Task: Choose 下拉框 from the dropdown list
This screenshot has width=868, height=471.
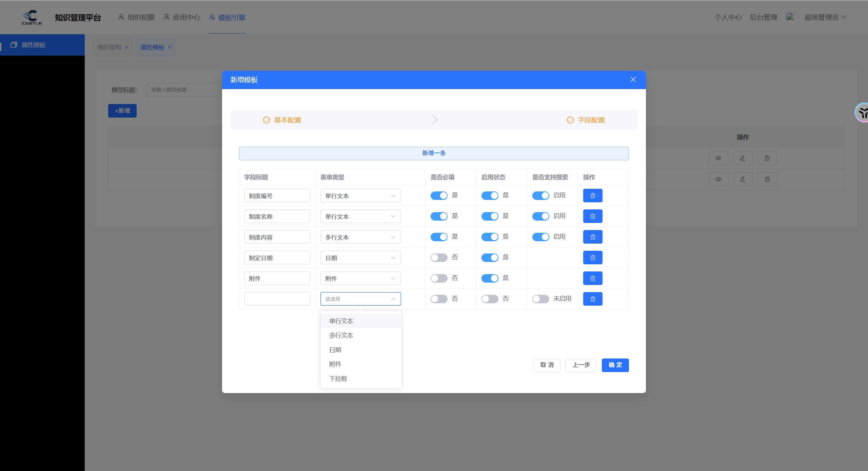Action: click(x=338, y=378)
